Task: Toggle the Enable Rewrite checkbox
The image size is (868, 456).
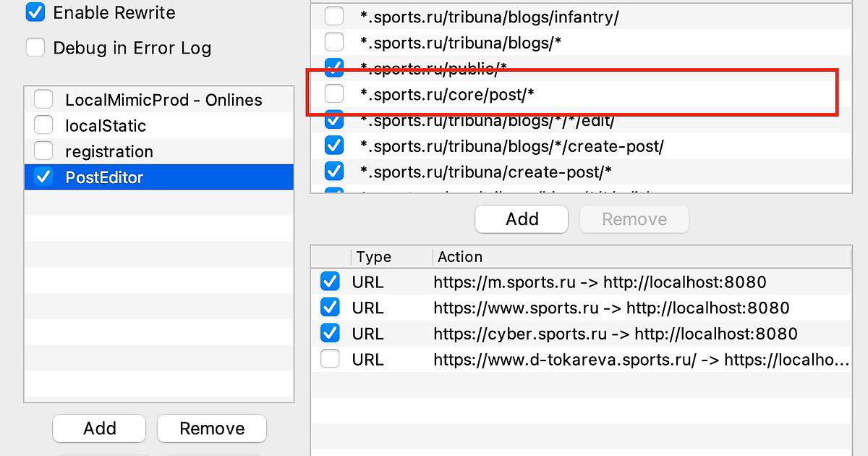Action: click(x=35, y=12)
